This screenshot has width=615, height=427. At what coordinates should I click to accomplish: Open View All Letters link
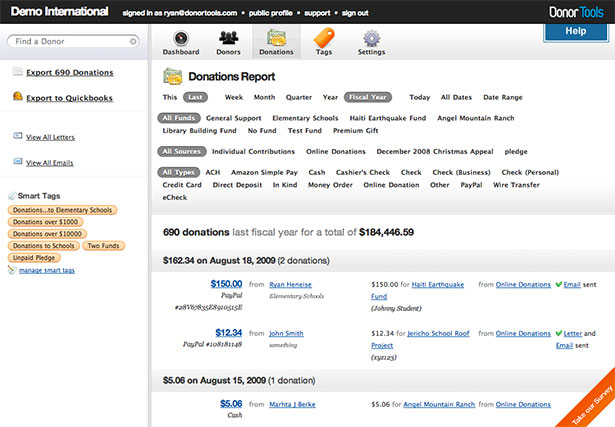50,137
